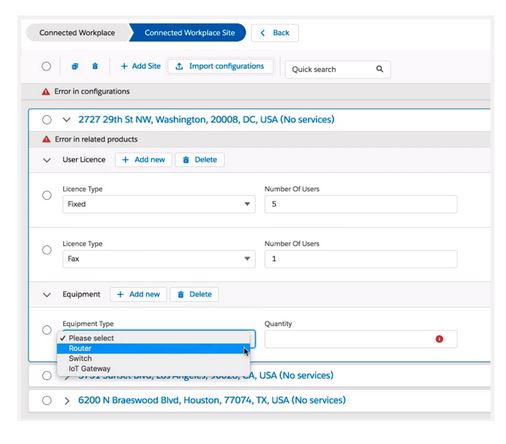Expand the 6200 N Braeswood Blvd site

[x=67, y=400]
